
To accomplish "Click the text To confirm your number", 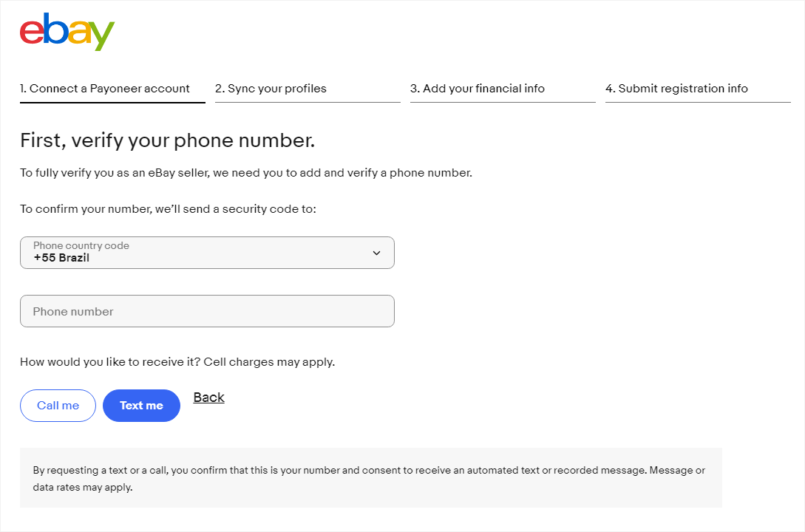I will [168, 209].
